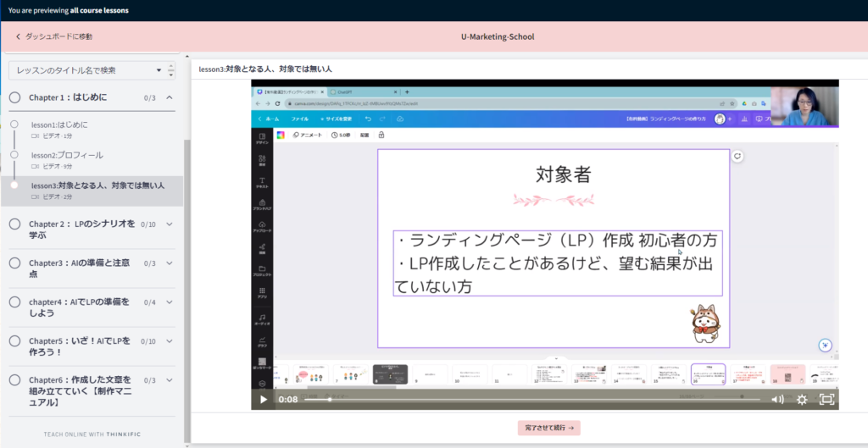Toggle lesson2 completion circle
Viewport: 868px width, 448px height.
14,155
